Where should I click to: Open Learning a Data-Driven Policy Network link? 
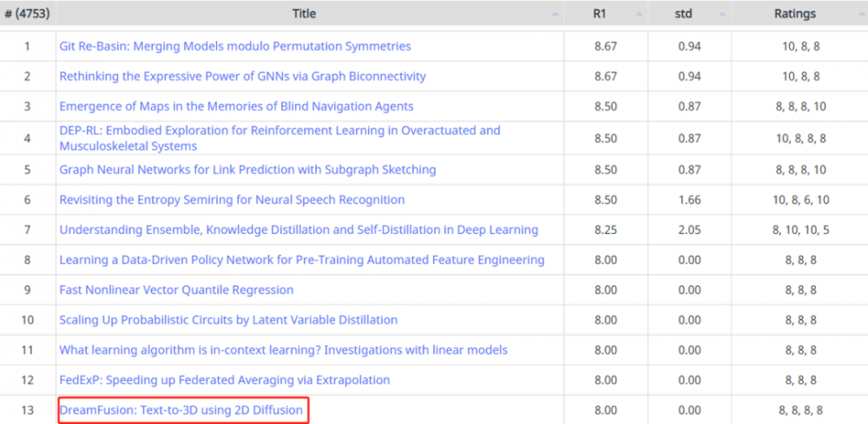tap(302, 259)
